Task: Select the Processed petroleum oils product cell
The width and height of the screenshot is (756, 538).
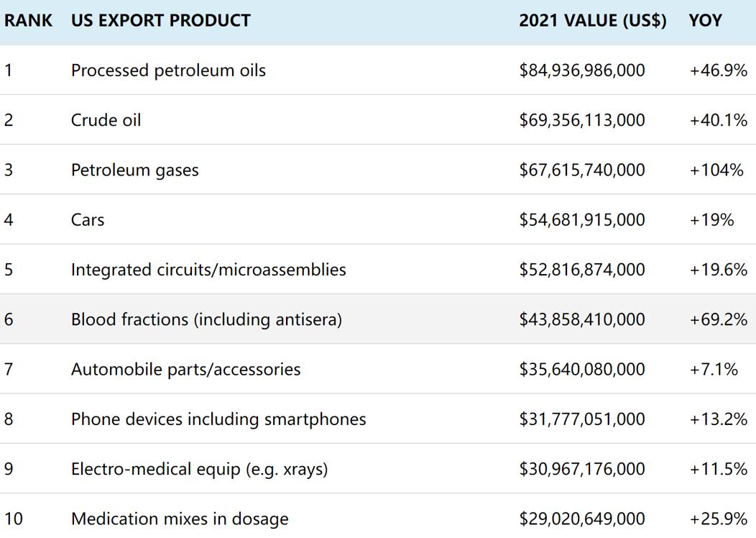Action: (168, 70)
